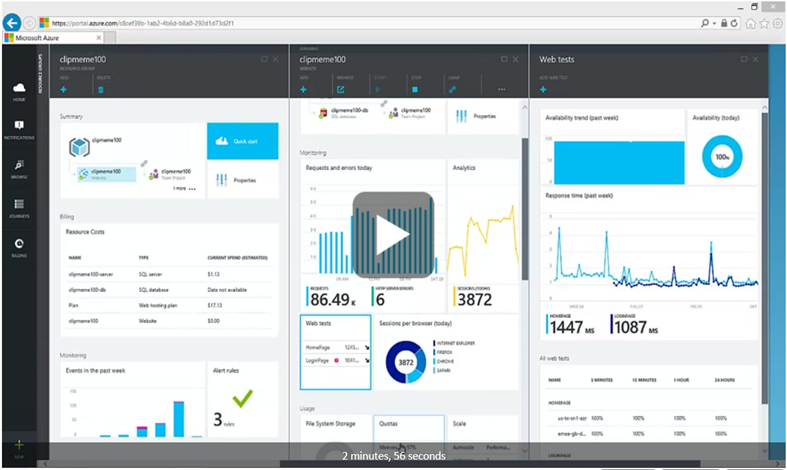The height and width of the screenshot is (470, 787).
Task: Open Response time past week chart
Action: pos(649,263)
